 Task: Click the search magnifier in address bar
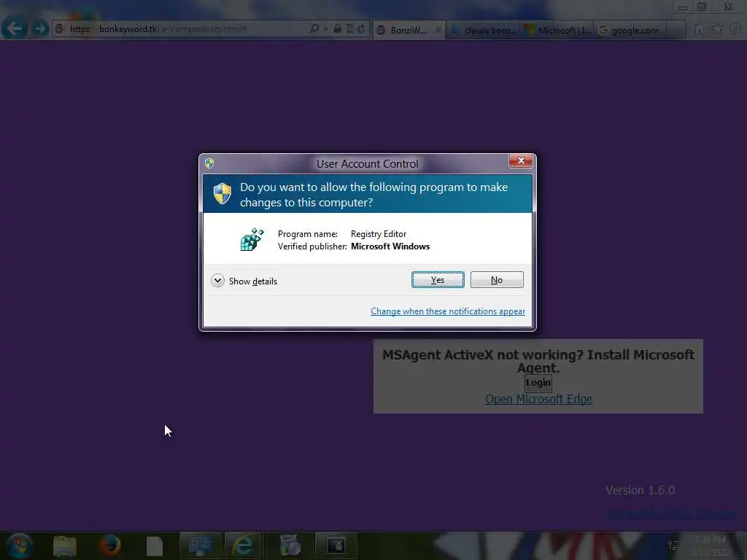pyautogui.click(x=314, y=28)
